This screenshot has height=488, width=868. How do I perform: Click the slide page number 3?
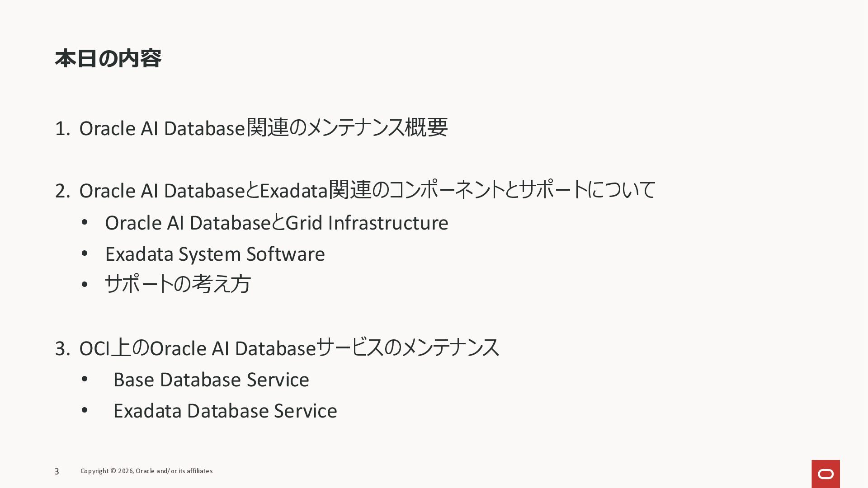click(57, 471)
